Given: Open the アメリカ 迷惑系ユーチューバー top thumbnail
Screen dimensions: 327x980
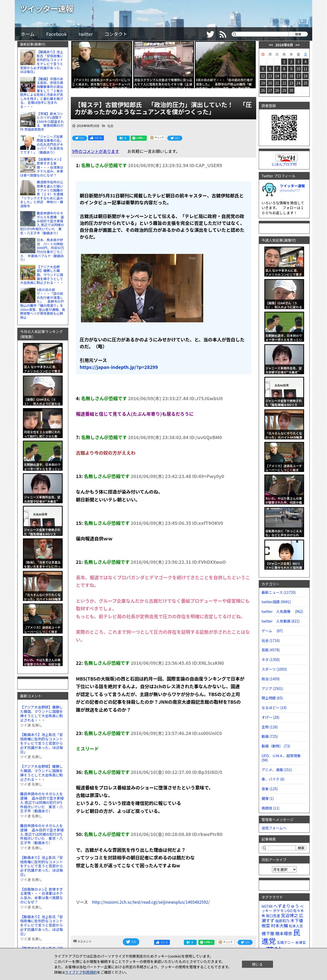Looking at the screenshot, I should 102,65.
